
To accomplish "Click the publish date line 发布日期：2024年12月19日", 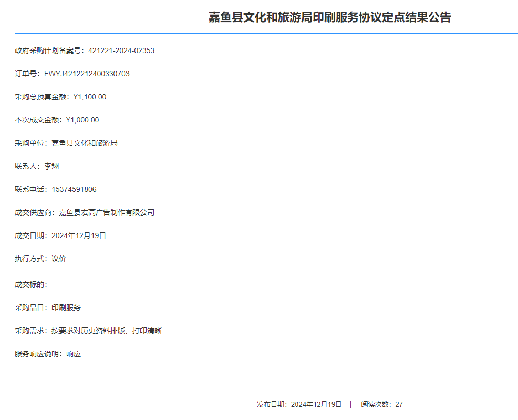I will 299,404.
